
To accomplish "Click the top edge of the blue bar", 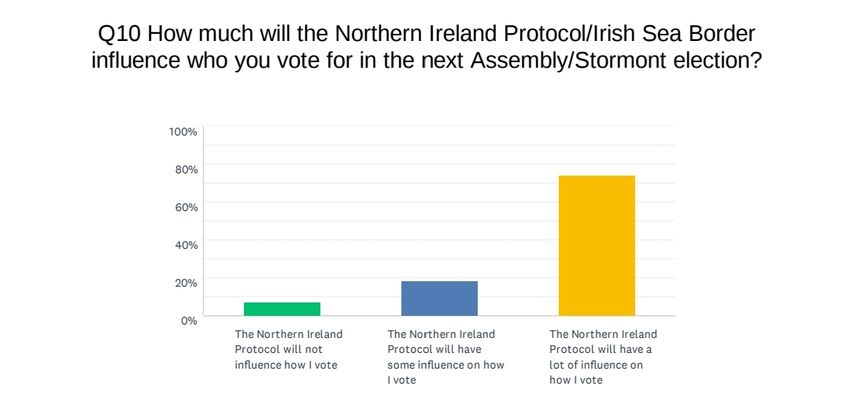I will (x=439, y=281).
